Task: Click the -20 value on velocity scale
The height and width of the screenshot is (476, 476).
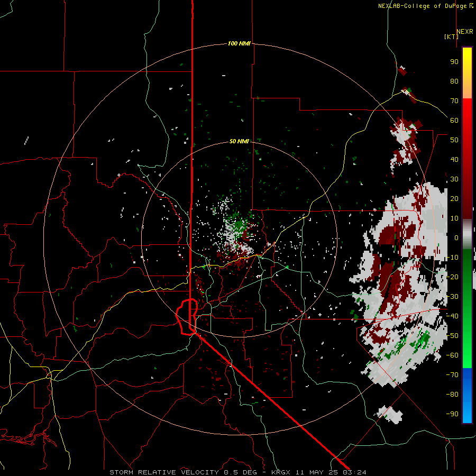Action: click(453, 277)
